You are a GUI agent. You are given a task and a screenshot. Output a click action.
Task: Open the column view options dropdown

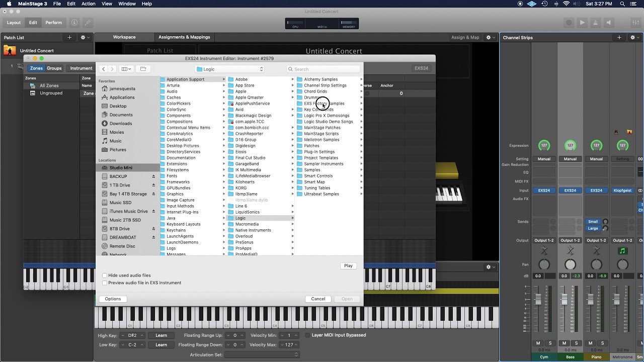(126, 69)
